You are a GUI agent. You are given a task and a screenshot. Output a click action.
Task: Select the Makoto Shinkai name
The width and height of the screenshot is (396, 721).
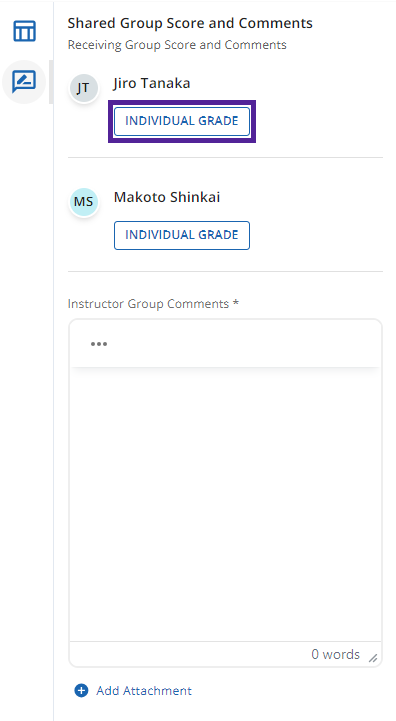[x=167, y=197]
